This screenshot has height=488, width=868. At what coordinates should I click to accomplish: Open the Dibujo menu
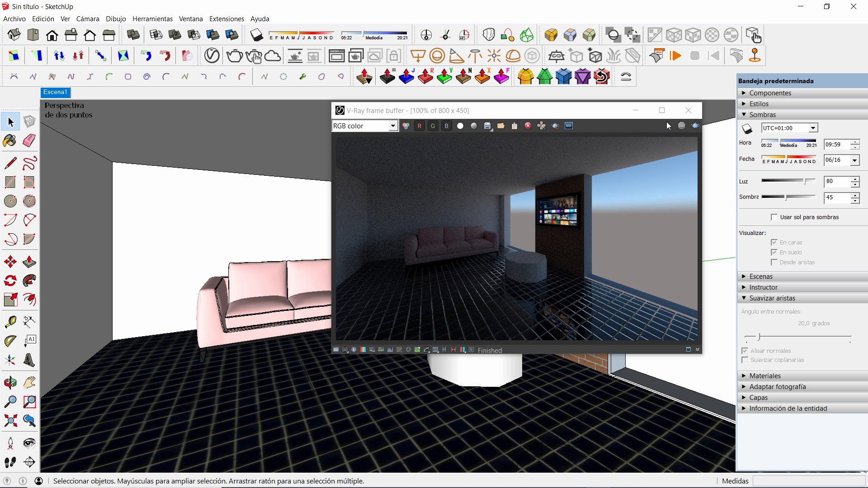116,19
